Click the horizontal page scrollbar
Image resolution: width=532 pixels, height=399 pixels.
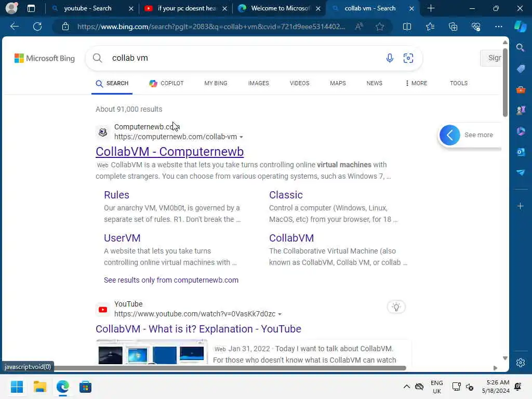pyautogui.click(x=229, y=368)
